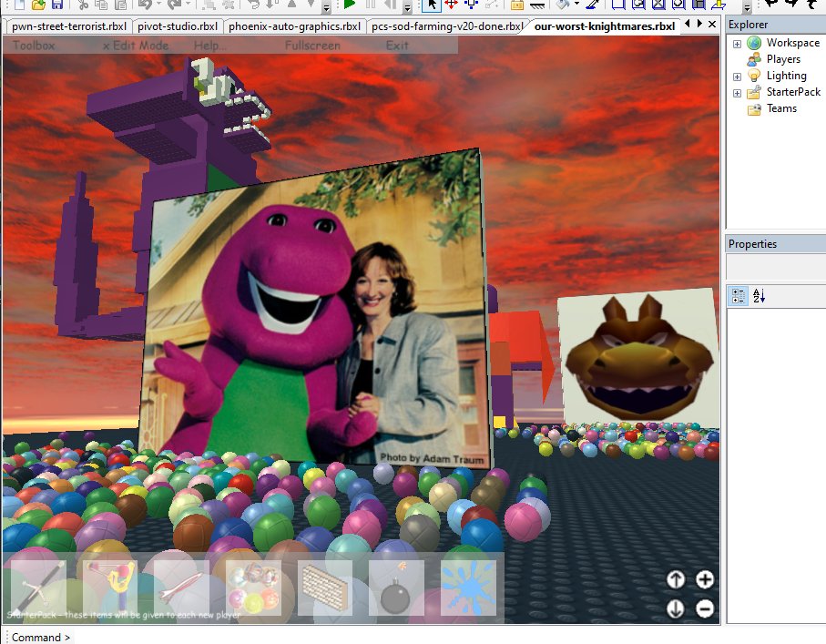Select StarterPack in Explorer
The image size is (826, 644).
click(793, 92)
